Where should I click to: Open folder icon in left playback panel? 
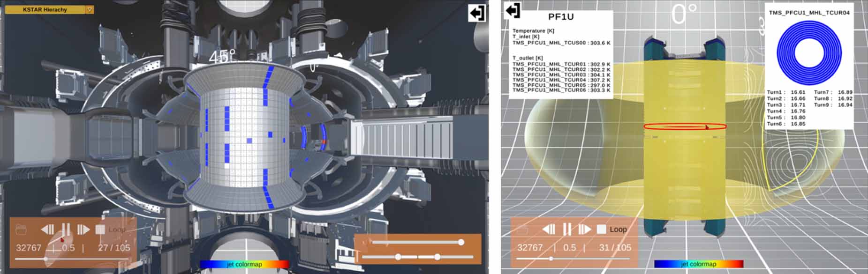22,230
